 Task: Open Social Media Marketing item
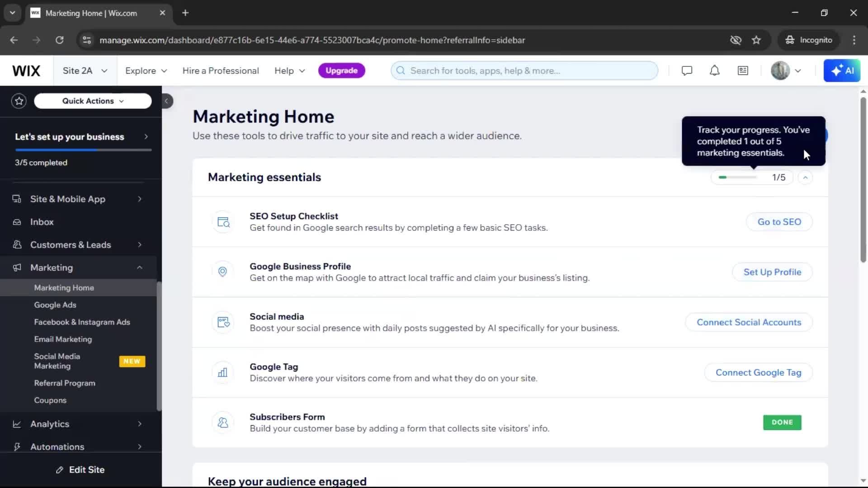click(78, 361)
